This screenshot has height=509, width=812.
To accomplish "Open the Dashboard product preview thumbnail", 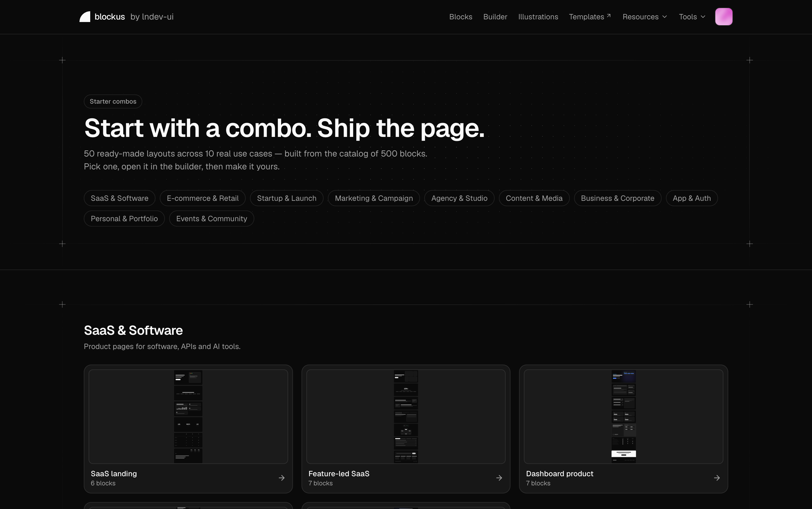I will [x=624, y=416].
